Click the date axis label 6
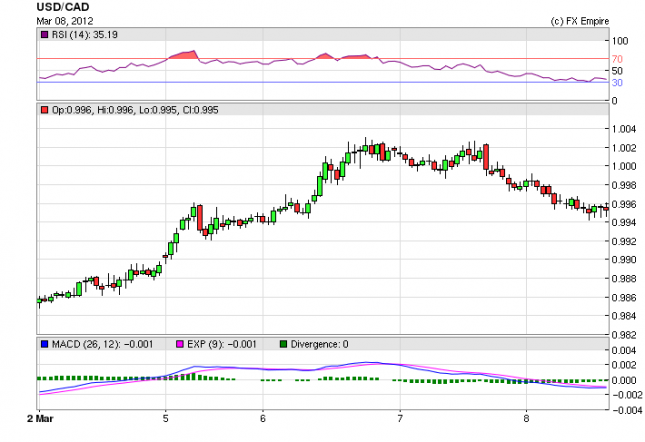This screenshot has height=442, width=645. [x=263, y=419]
